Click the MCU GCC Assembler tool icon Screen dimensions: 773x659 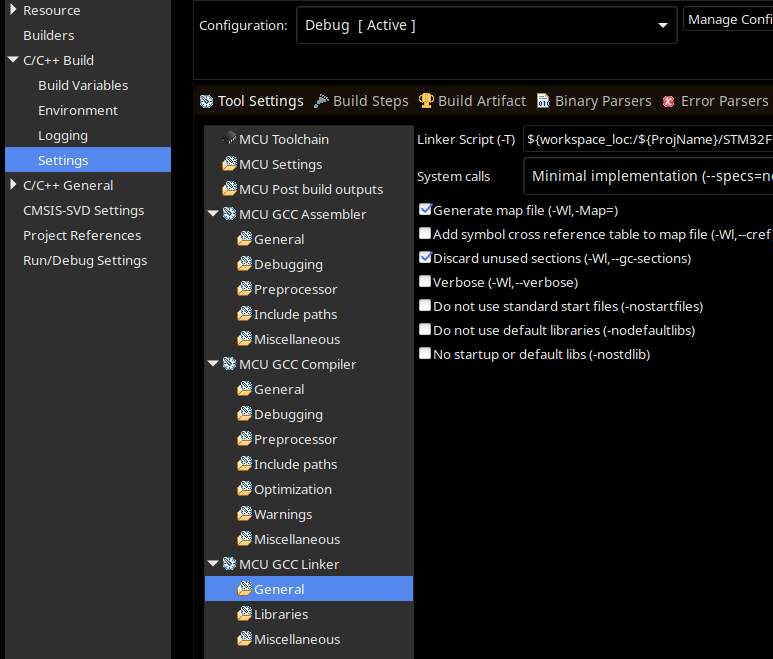click(229, 214)
